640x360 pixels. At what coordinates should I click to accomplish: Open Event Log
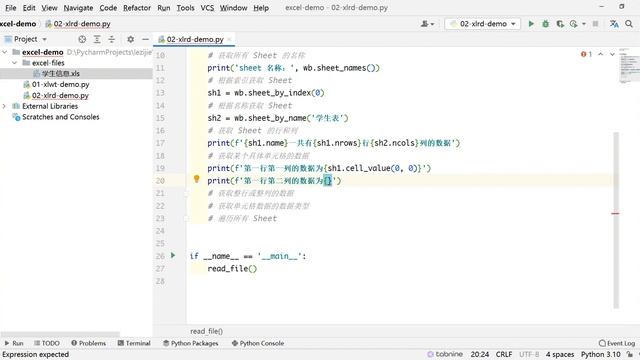tap(617, 343)
